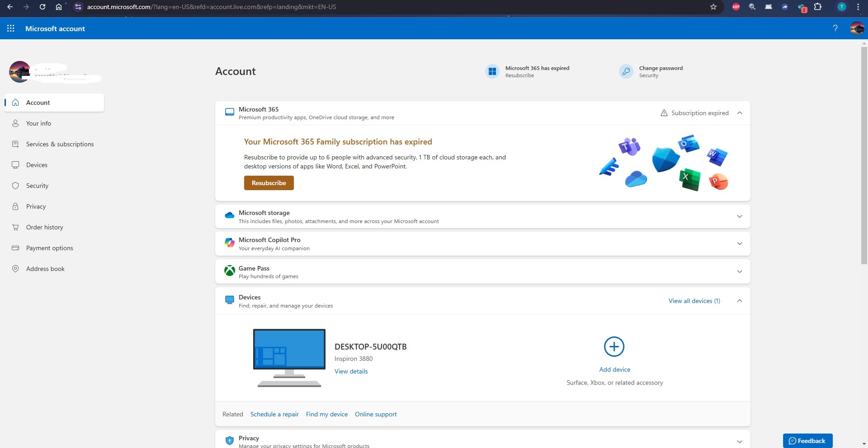Click the scrollbar down arrow
868x448 pixels.
coord(864,444)
